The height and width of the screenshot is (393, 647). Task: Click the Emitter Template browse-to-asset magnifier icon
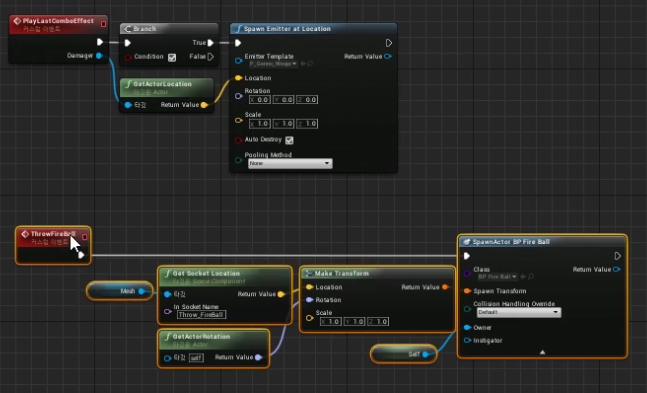coord(310,64)
